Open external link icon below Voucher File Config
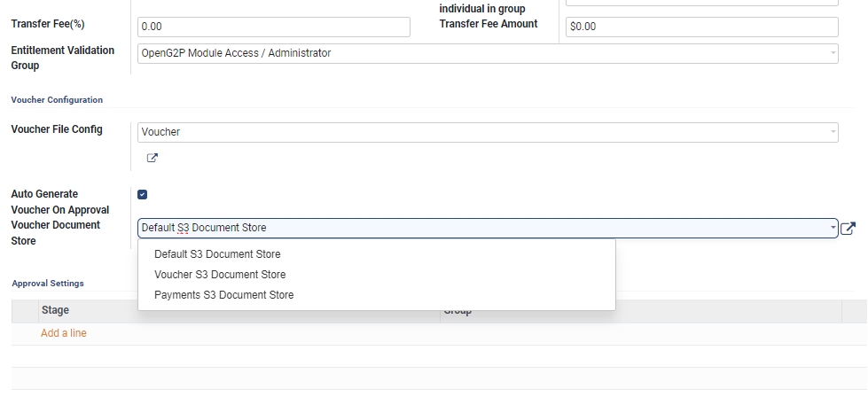Viewport: 868px width, 405px height. (x=152, y=159)
